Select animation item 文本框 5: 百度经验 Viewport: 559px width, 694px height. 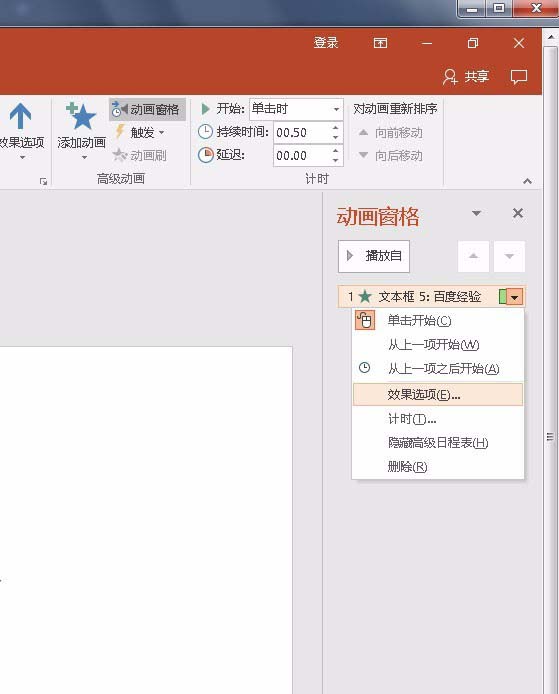coord(431,297)
